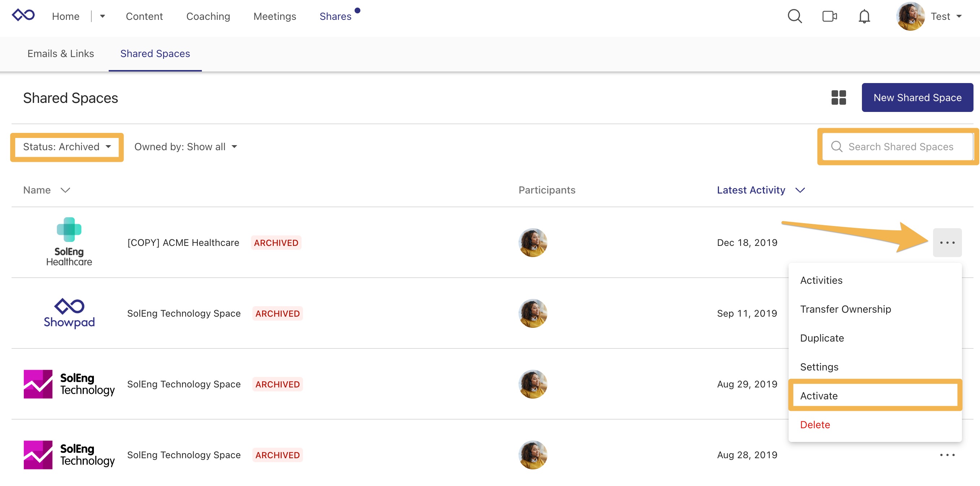Select Activate to restore the shared space

click(818, 395)
